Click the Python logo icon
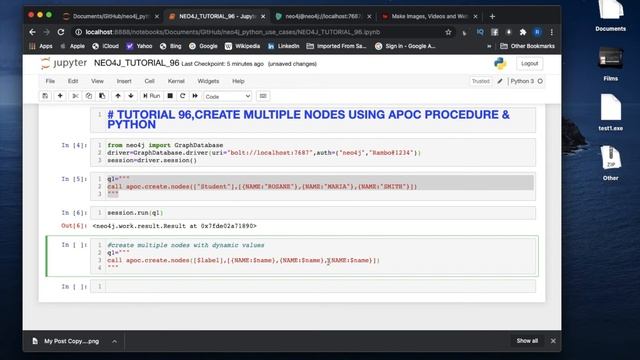 500,63
